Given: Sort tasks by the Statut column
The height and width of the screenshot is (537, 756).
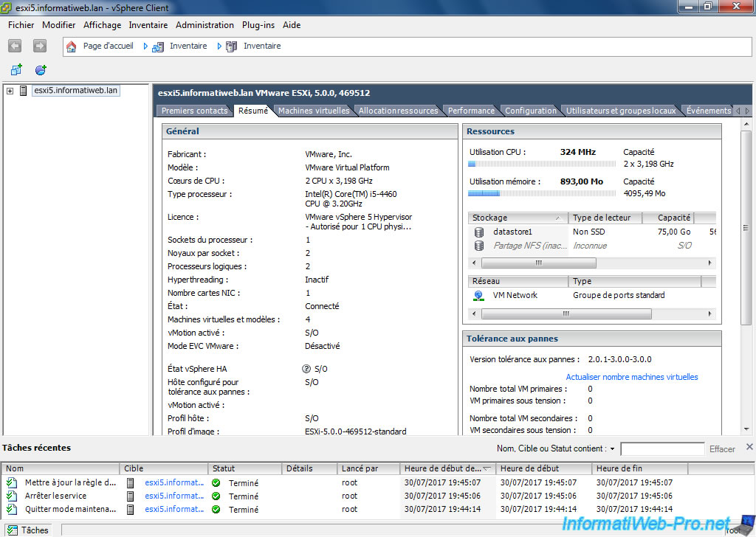Looking at the screenshot, I should [x=245, y=468].
